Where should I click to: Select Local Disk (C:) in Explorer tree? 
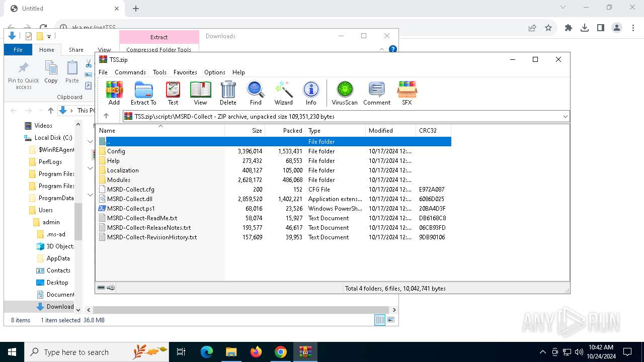[49, 137]
